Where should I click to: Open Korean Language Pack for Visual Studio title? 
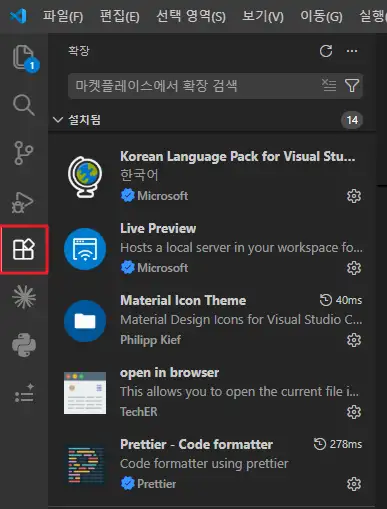click(x=238, y=156)
